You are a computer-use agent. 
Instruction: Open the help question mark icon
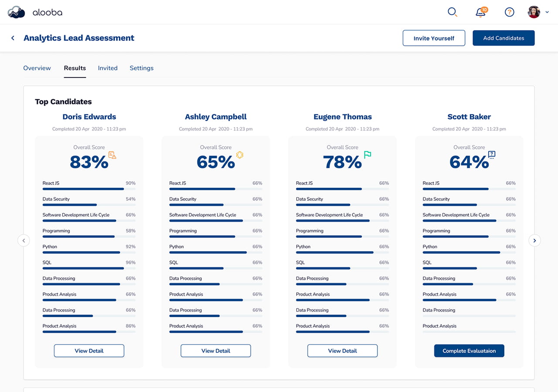pyautogui.click(x=509, y=12)
